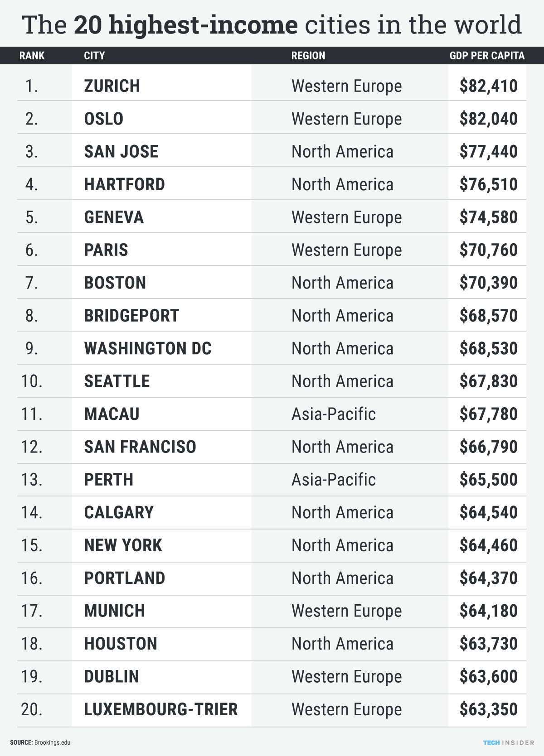Click the $65,500 value for Perth
Image resolution: width=544 pixels, height=756 pixels.
pyautogui.click(x=488, y=480)
